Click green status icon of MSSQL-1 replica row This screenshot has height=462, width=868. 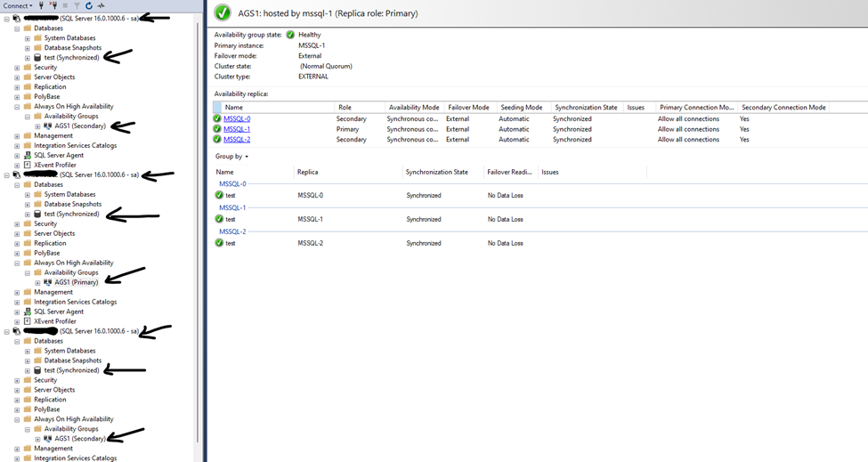(217, 129)
